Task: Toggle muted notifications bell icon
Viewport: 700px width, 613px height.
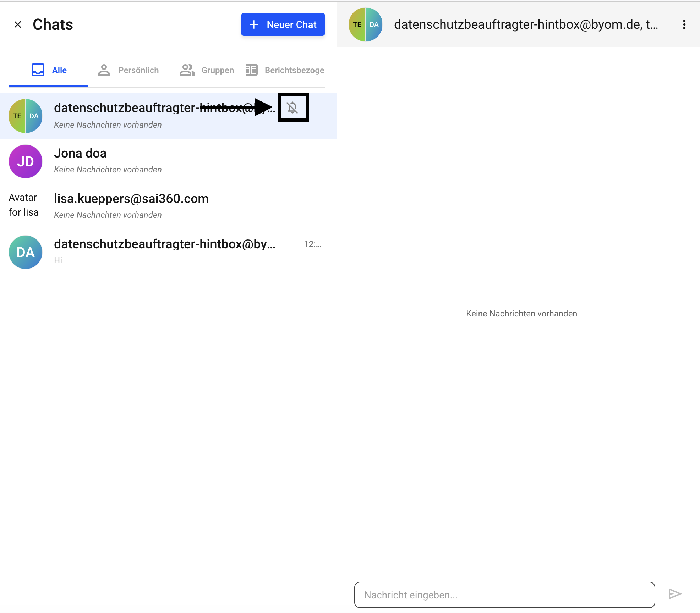Action: point(292,107)
